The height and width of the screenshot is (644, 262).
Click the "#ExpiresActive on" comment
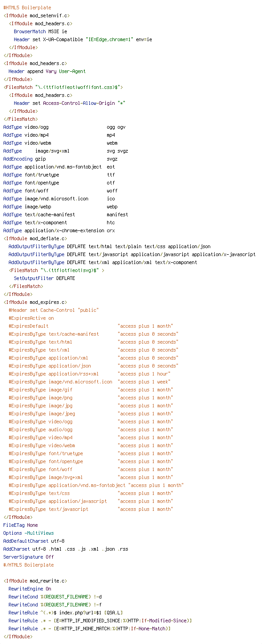pos(31,318)
